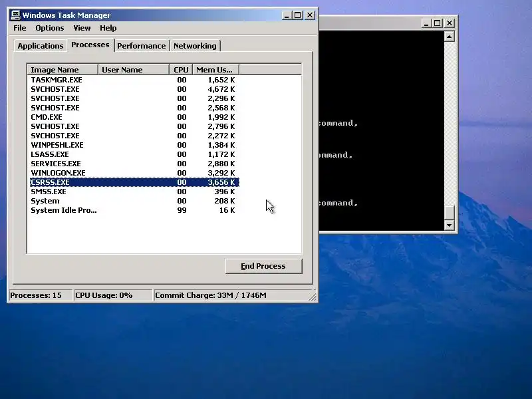Click scroll up arrow in command window
This screenshot has width=532, height=399.
450,37
